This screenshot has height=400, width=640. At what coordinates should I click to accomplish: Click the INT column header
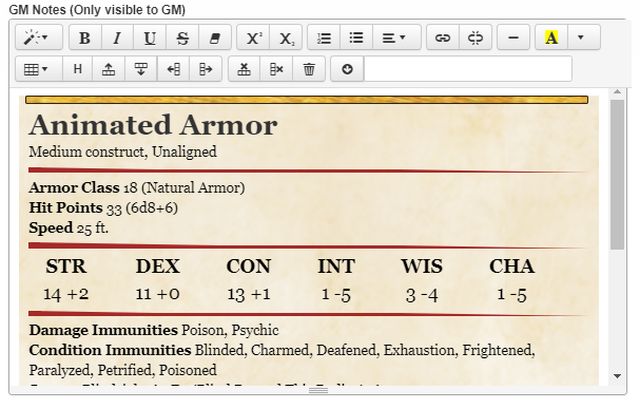pos(336,266)
